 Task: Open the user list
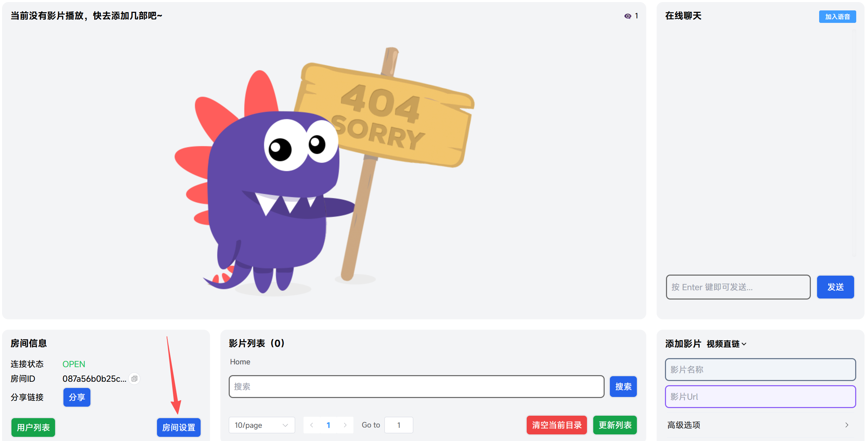click(x=33, y=427)
